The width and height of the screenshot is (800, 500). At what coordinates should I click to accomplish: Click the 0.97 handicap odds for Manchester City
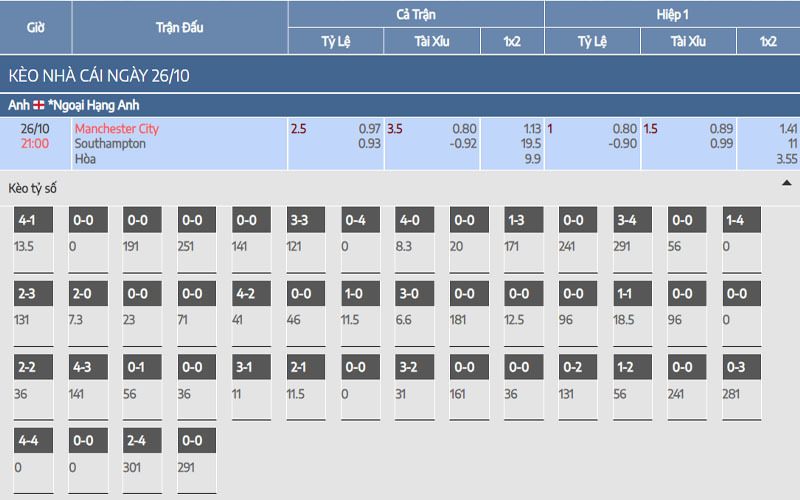click(369, 129)
